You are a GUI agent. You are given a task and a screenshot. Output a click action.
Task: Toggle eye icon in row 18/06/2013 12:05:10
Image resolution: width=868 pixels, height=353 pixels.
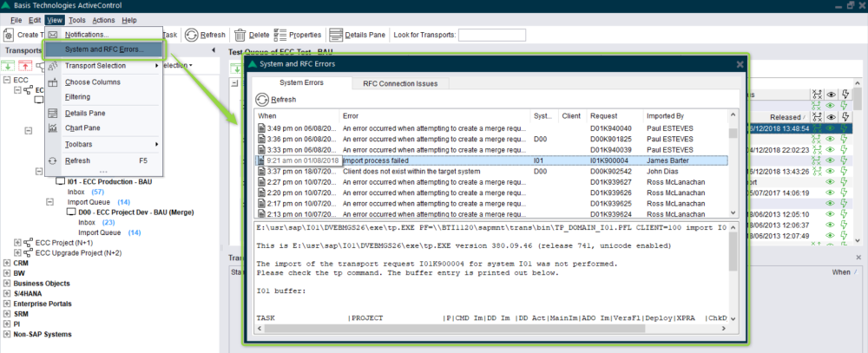[x=831, y=214]
